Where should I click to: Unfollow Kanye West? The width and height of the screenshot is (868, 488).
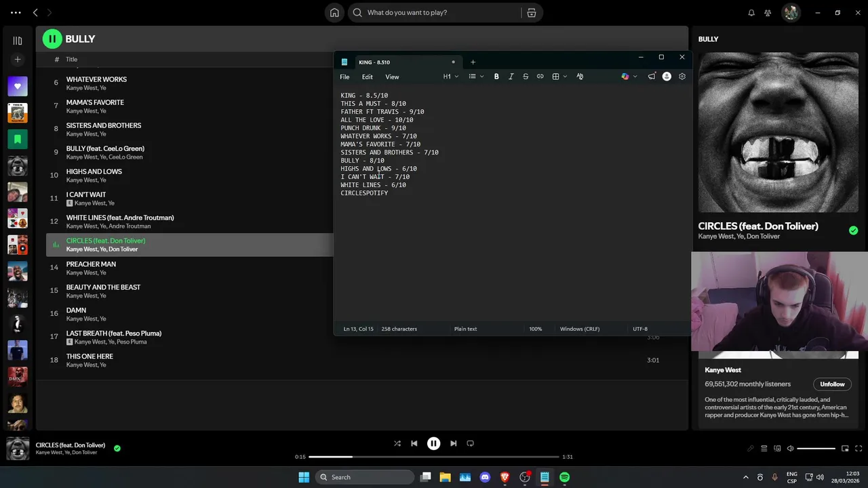(832, 384)
